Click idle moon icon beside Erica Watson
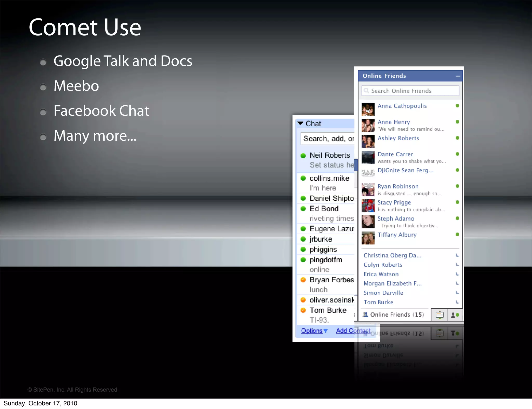Screen dimensions: 532x409 pos(457,274)
